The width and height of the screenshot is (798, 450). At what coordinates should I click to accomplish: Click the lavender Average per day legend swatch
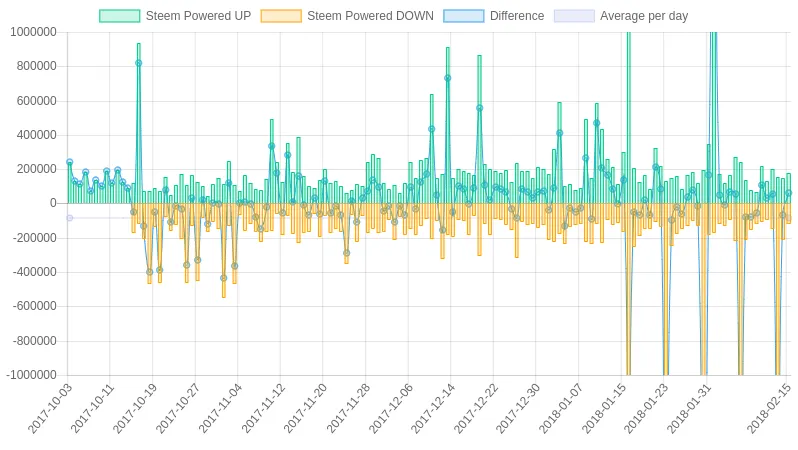click(574, 16)
